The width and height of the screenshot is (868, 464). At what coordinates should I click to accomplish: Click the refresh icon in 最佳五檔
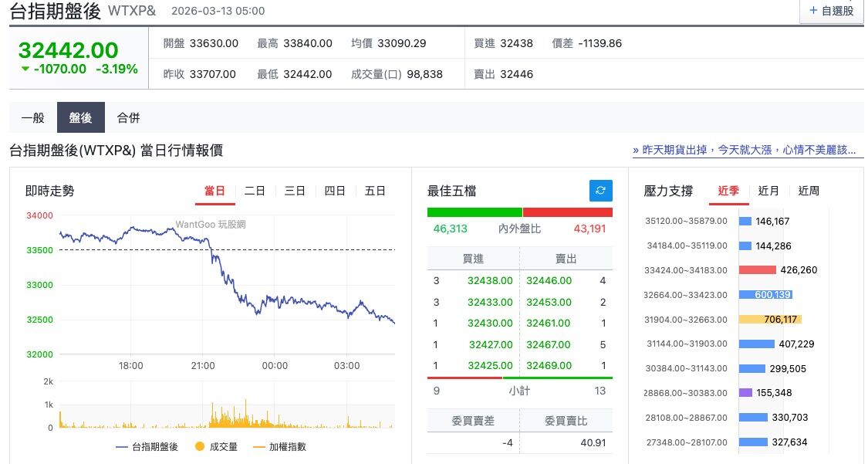pos(600,191)
